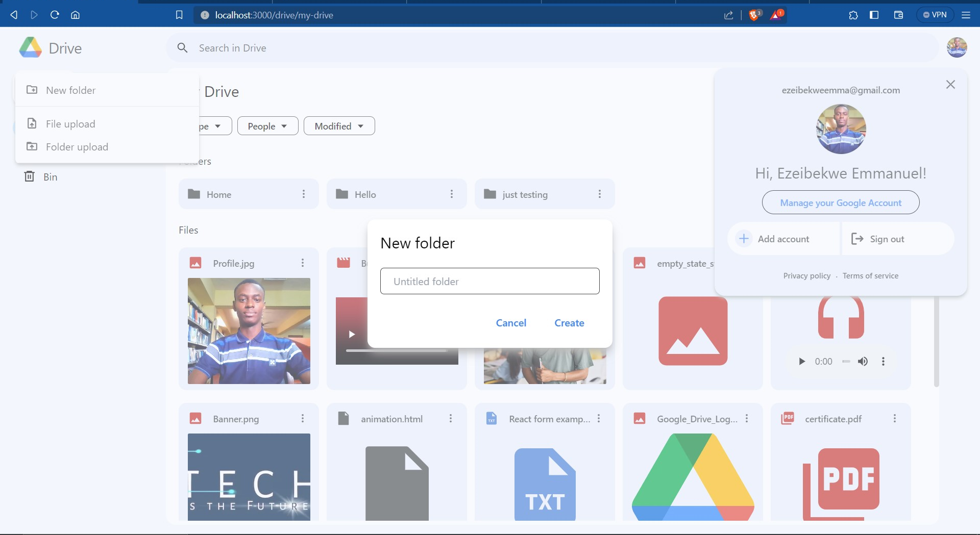Screen dimensions: 980x535
Task: Toggle the browser VPN button
Action: pos(935,15)
